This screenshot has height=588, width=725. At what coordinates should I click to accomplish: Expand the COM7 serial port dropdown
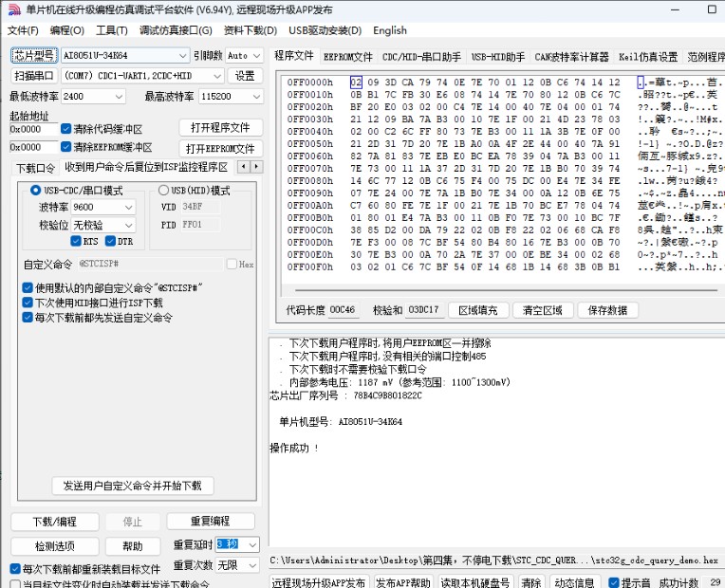pos(217,75)
